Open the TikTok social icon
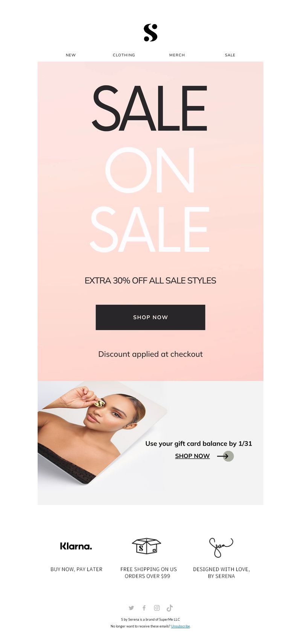The width and height of the screenshot is (301, 644). coord(170,608)
